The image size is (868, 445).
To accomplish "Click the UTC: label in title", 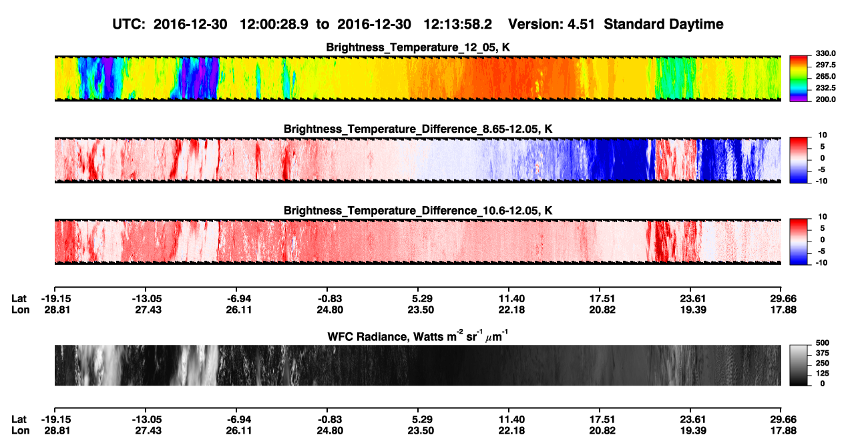I will pos(129,24).
